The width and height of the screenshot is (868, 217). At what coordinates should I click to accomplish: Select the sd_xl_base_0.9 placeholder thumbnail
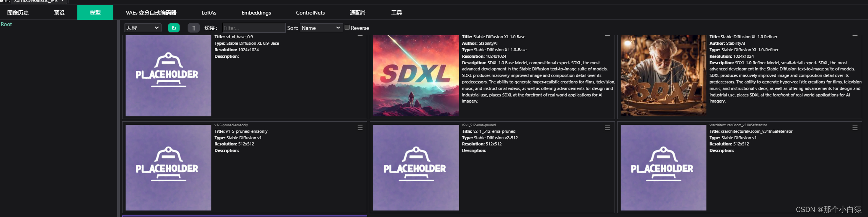tap(168, 75)
